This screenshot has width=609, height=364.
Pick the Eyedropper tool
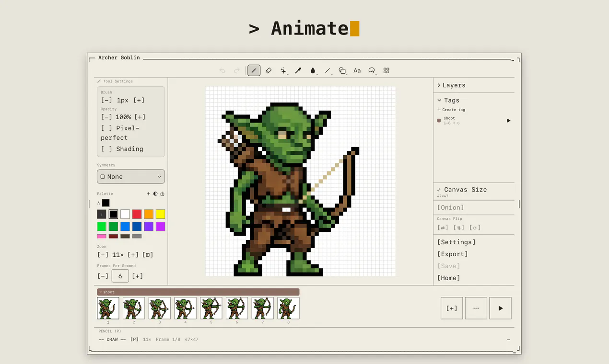pos(298,70)
